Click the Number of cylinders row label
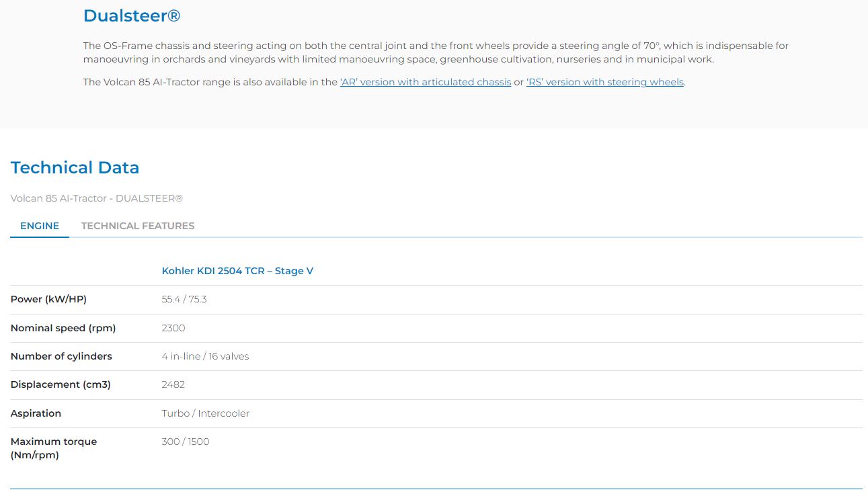Screen dimensions: 868x498 (61, 356)
